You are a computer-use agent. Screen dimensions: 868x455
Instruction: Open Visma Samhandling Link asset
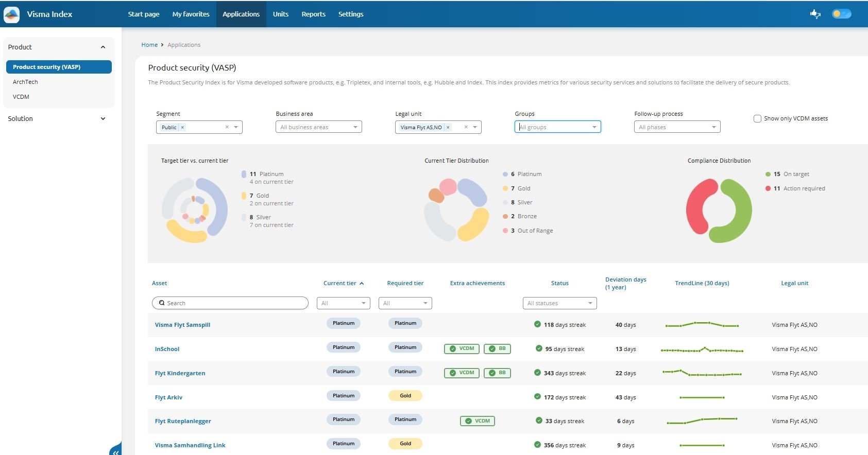[x=190, y=445]
